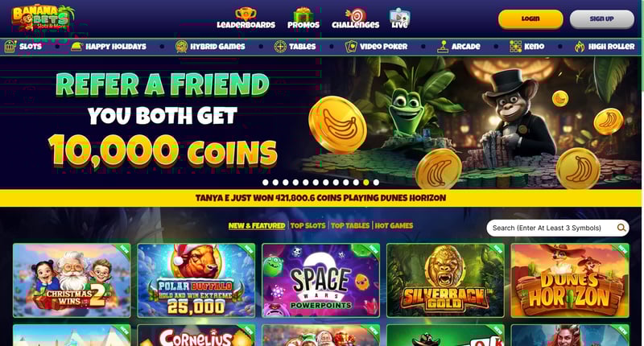This screenshot has width=644, height=346.
Task: Open the High Roller flame category
Action: point(605,47)
